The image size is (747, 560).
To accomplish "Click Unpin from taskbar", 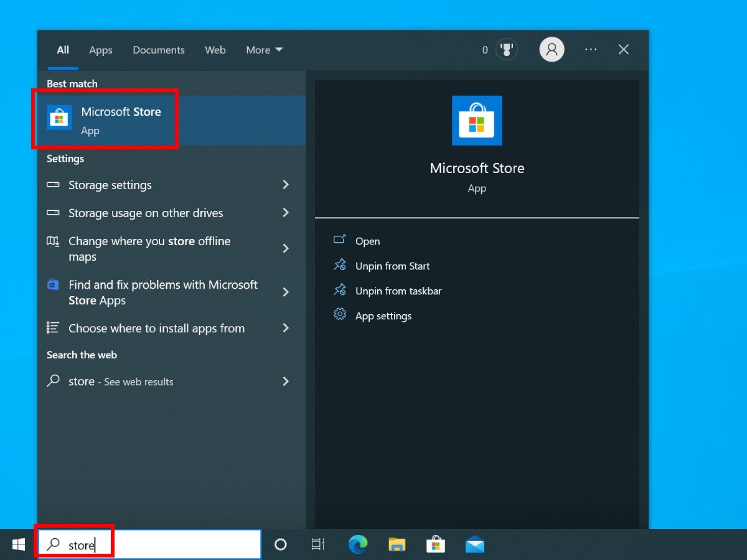I will coord(398,291).
